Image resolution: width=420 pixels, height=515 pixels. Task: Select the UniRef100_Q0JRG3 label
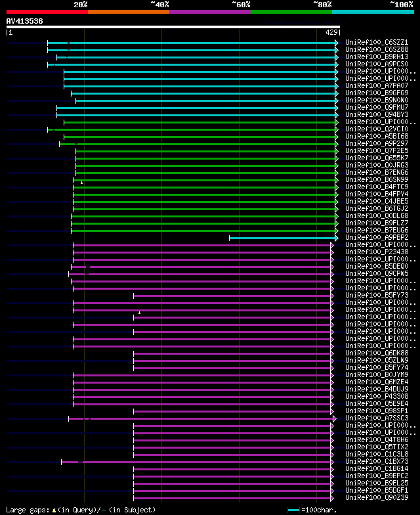click(x=377, y=166)
